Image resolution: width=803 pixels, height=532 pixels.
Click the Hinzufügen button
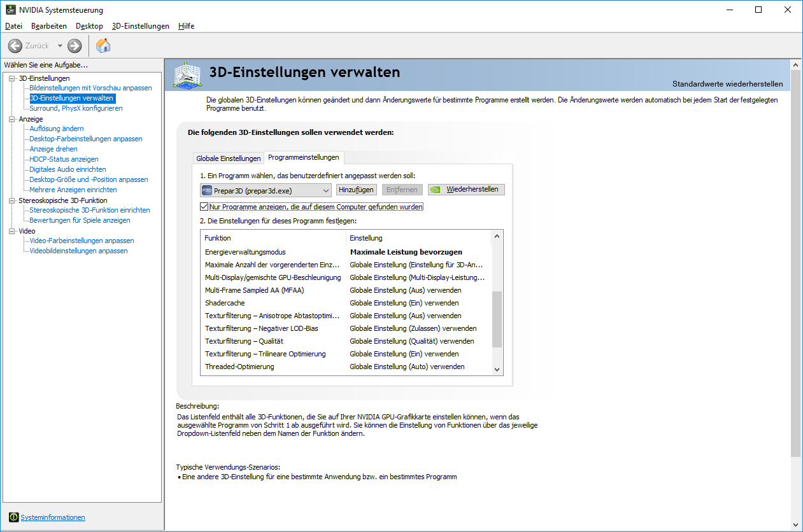[x=357, y=190]
